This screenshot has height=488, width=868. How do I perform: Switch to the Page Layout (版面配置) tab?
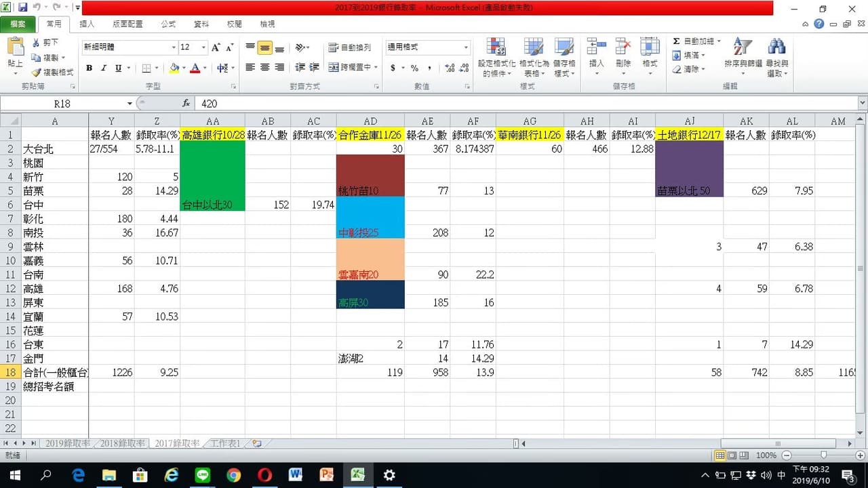[127, 24]
